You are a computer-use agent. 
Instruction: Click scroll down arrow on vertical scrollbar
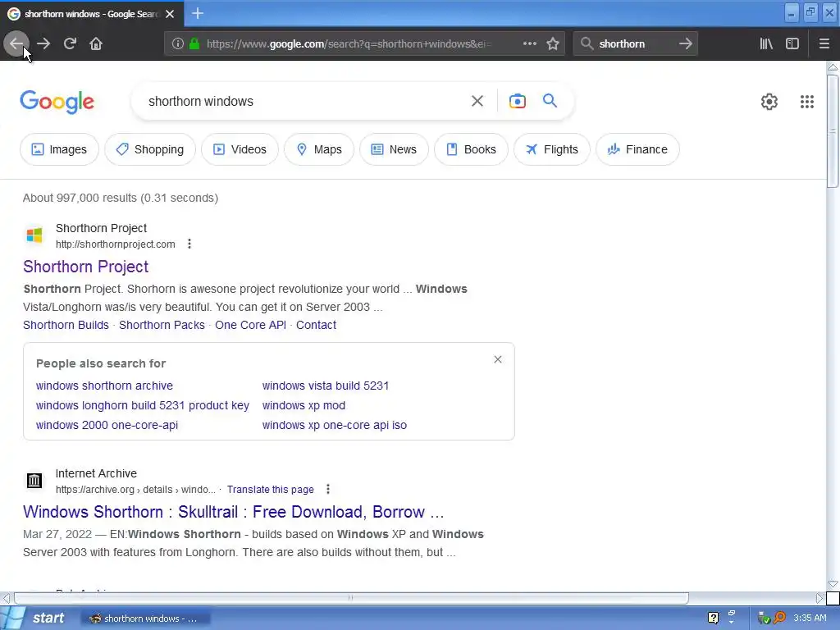[833, 584]
